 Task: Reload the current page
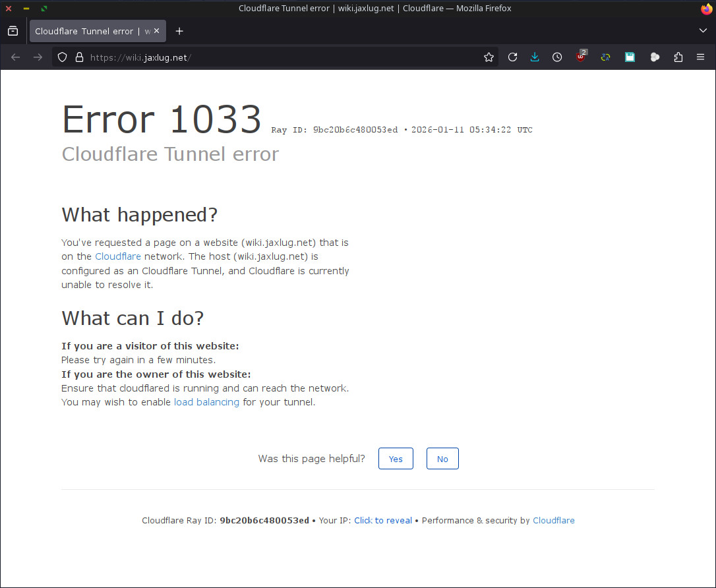coord(512,57)
